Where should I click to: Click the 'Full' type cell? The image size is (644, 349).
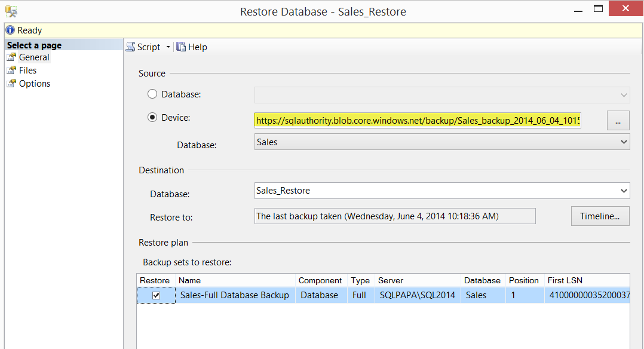(x=361, y=295)
